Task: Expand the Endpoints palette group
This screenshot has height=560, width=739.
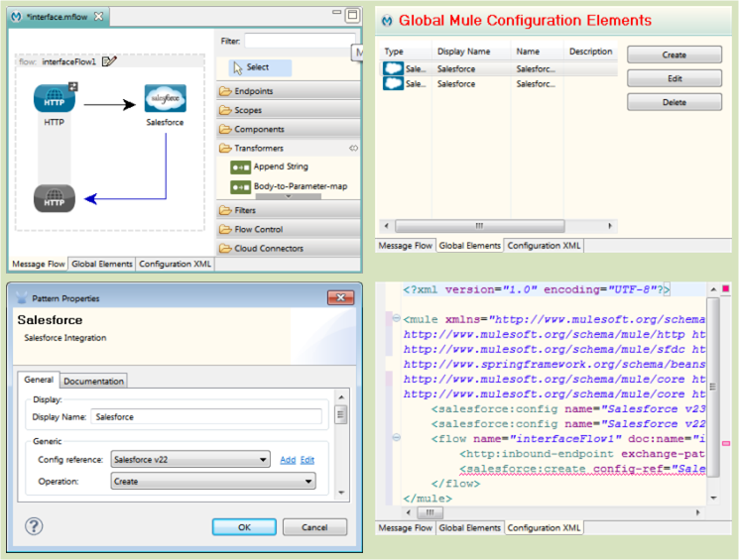Action: 253,91
